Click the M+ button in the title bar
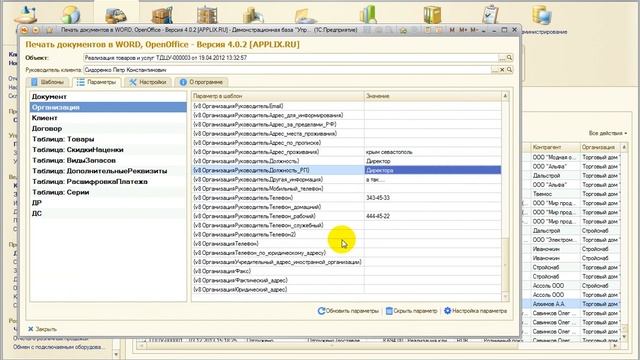 (x=463, y=30)
